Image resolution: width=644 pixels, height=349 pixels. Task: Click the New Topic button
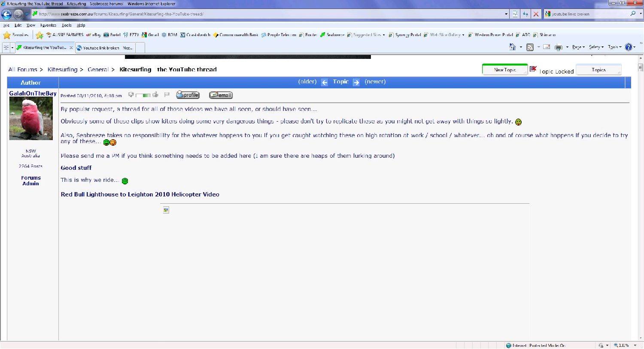[504, 70]
